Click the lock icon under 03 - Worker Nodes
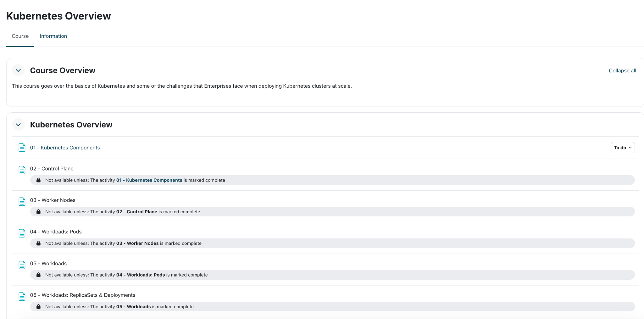Screen dimensions: 644x319 point(38,212)
